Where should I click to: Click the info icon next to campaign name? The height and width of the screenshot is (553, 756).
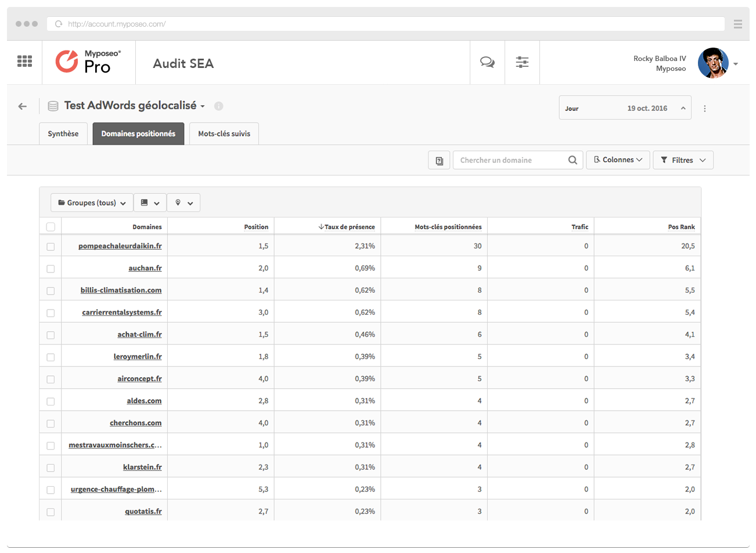click(x=219, y=106)
